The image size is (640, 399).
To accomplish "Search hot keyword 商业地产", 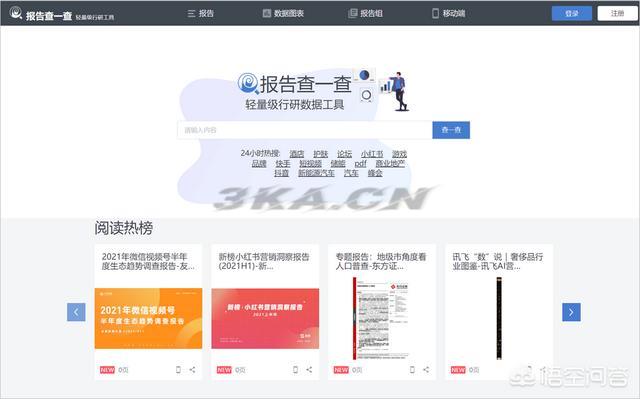I will (x=390, y=164).
